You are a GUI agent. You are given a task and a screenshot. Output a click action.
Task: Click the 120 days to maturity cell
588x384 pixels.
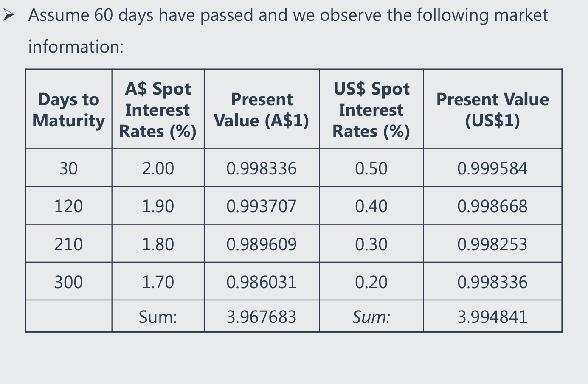(68, 206)
